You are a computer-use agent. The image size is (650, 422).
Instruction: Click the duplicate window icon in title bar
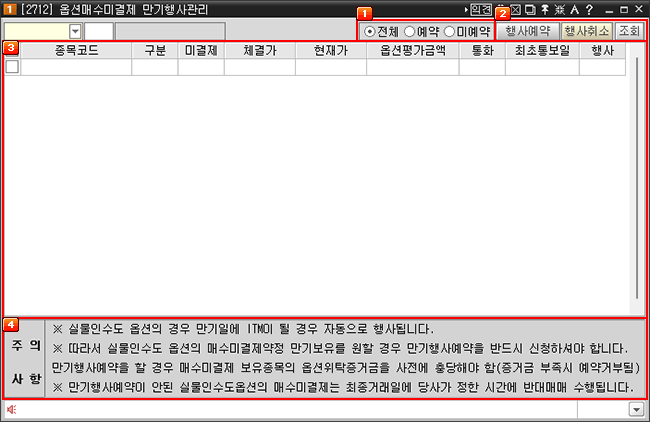[530, 9]
